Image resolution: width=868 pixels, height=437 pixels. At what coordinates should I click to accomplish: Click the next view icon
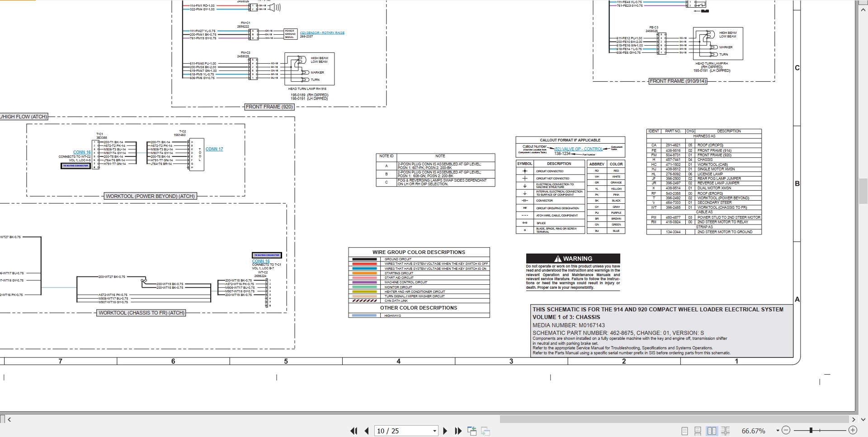486,431
